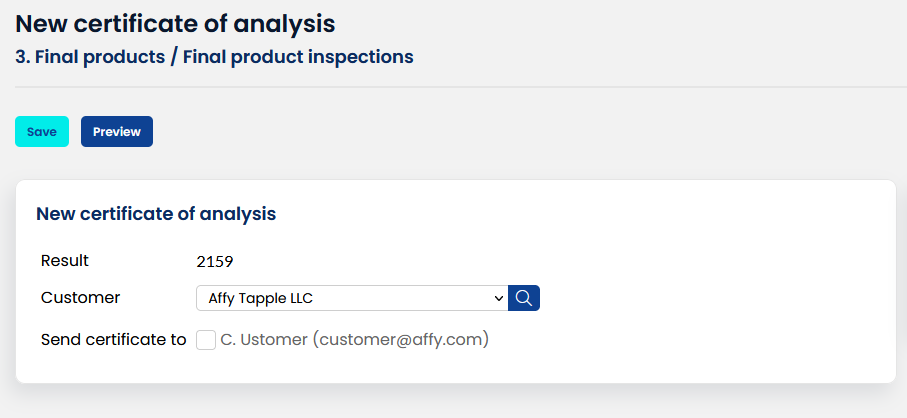Click the C. Ustomer recipient label

coord(264,340)
